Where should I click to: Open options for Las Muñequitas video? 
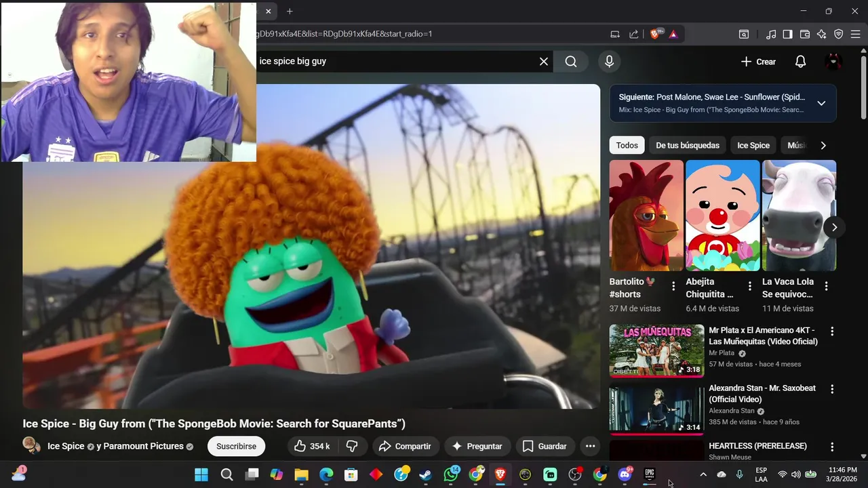pyautogui.click(x=832, y=331)
